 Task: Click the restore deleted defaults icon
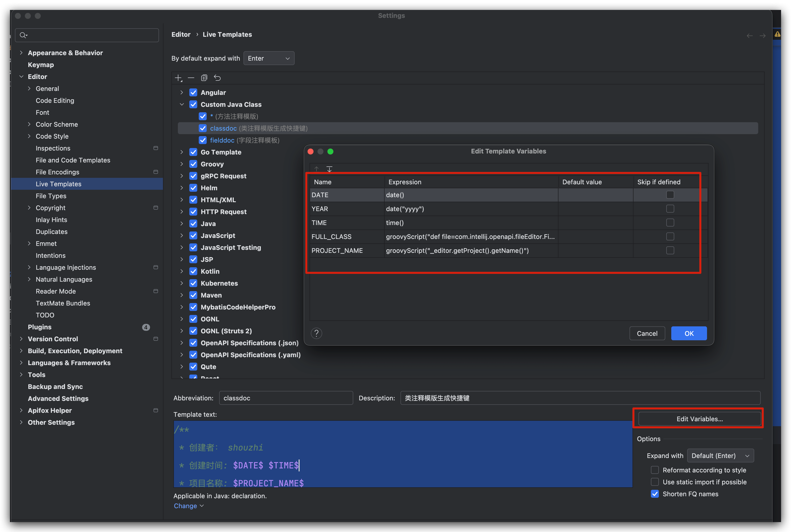pyautogui.click(x=217, y=78)
